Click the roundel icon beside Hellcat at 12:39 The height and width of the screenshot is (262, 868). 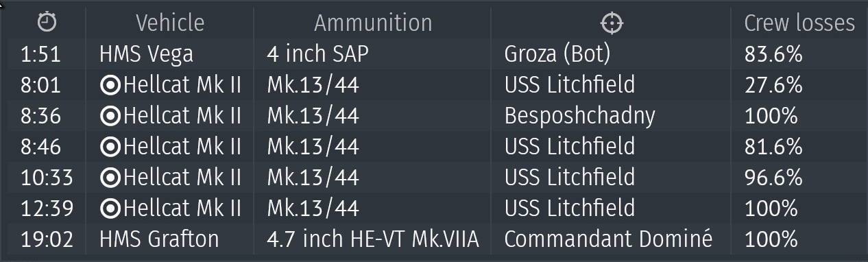(110, 209)
